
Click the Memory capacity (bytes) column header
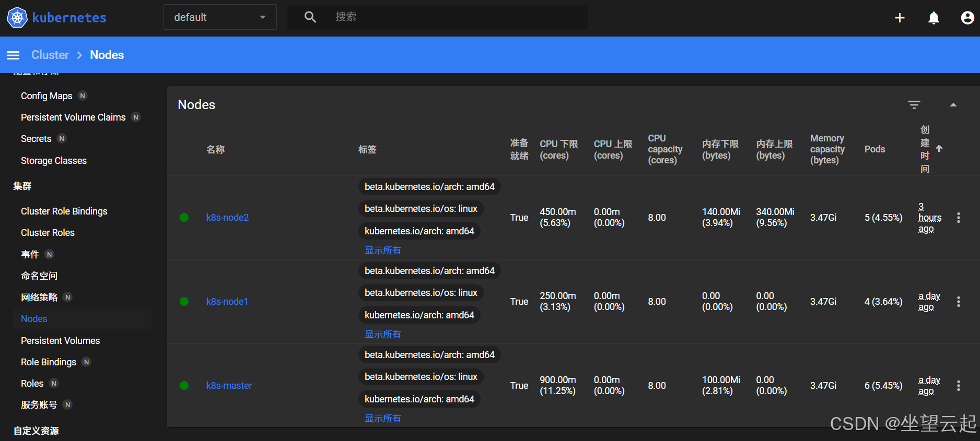pyautogui.click(x=827, y=149)
